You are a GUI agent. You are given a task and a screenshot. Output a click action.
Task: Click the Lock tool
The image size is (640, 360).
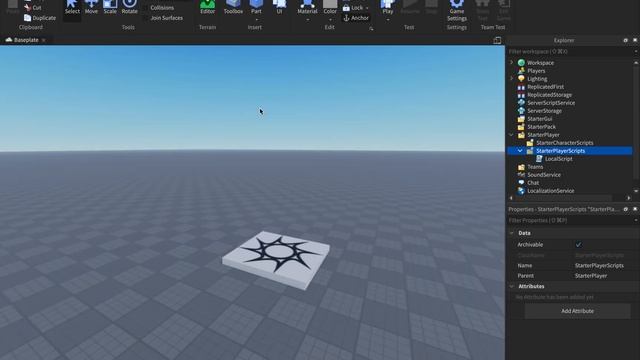[x=353, y=8]
